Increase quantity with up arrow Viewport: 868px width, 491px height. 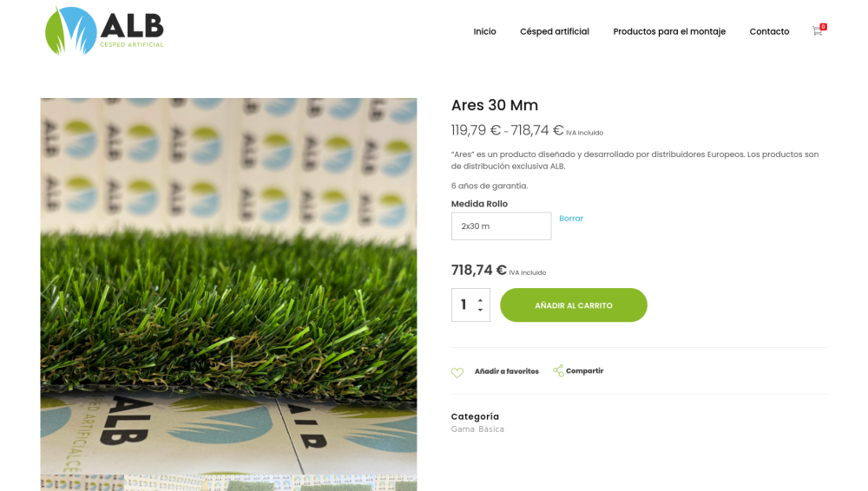click(x=480, y=300)
